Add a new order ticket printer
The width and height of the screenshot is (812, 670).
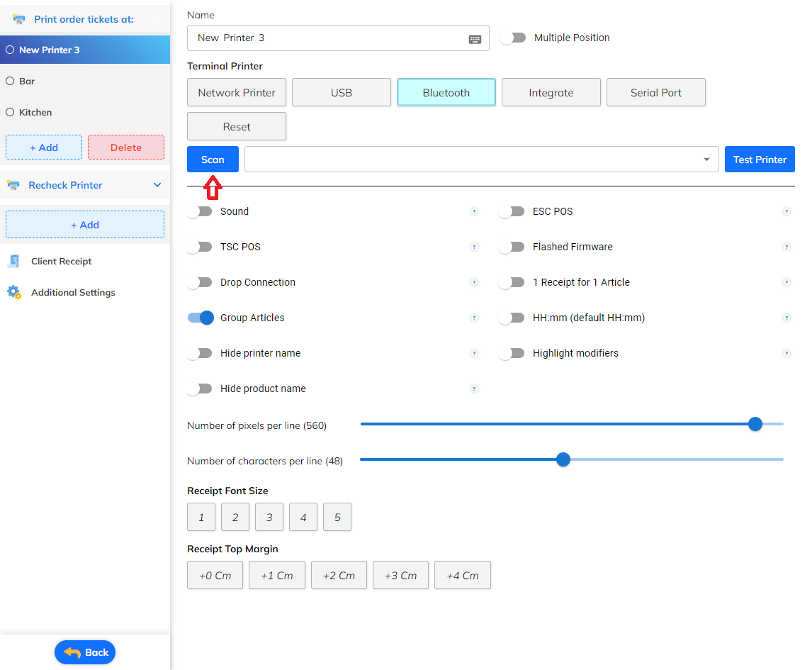pos(44,147)
